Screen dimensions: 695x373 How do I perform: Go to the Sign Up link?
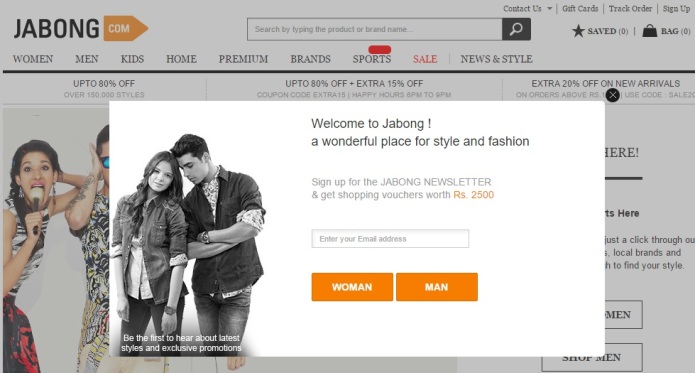coord(676,8)
